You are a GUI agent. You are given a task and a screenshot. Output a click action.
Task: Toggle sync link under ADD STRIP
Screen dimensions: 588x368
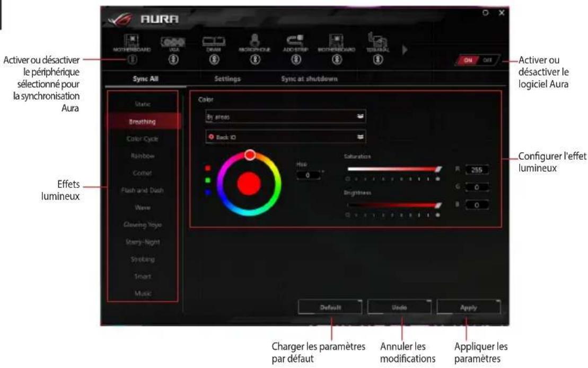(296, 59)
